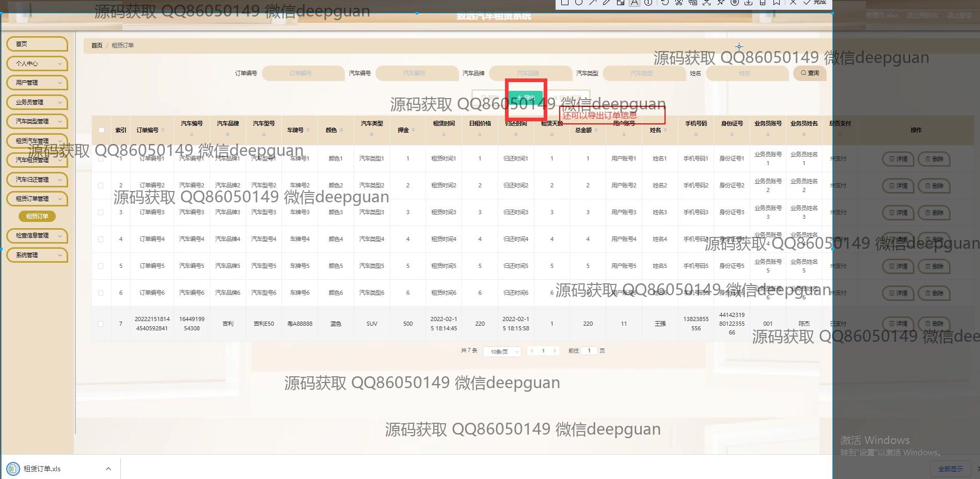This screenshot has width=980, height=479.
Task: Click the undo icon in screenshot toolbar
Action: point(665,3)
